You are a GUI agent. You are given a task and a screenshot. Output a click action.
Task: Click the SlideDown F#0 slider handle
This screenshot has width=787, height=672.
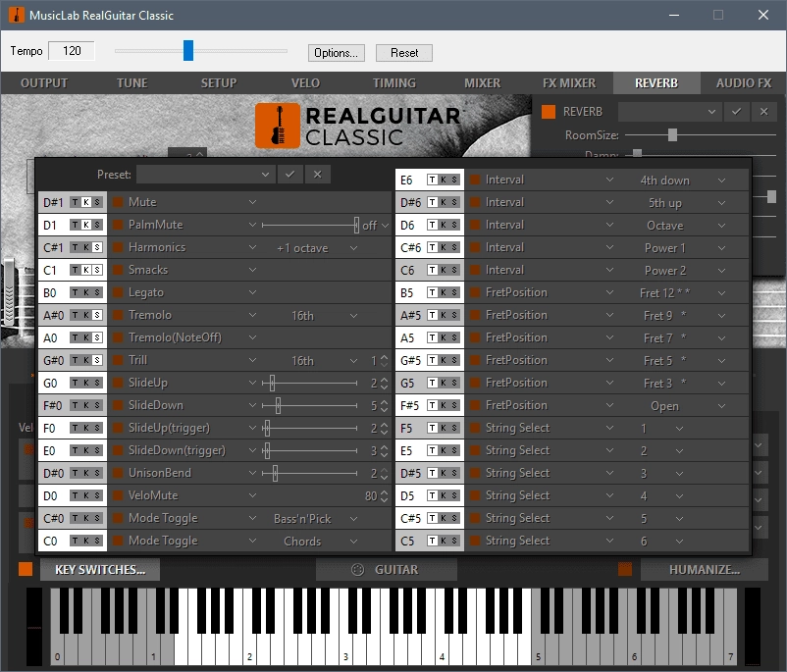[278, 405]
